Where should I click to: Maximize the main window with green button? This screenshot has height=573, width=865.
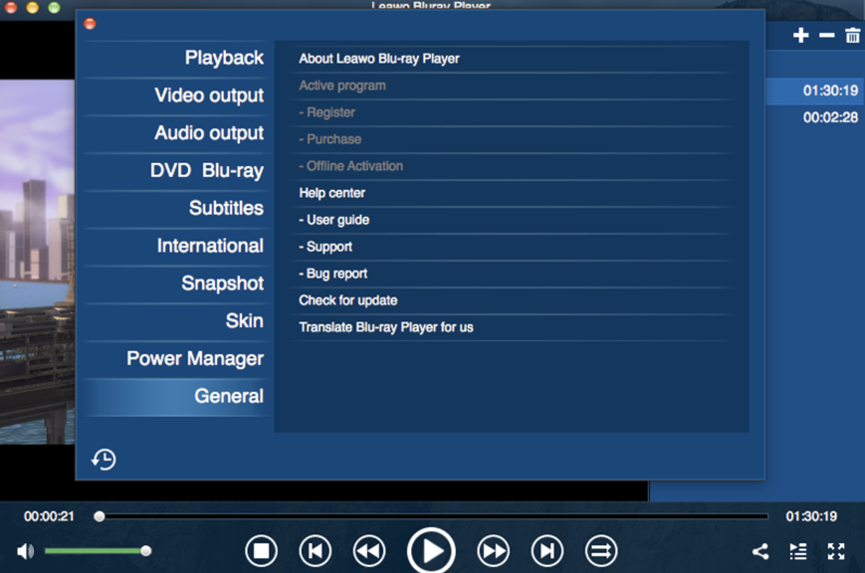(54, 7)
